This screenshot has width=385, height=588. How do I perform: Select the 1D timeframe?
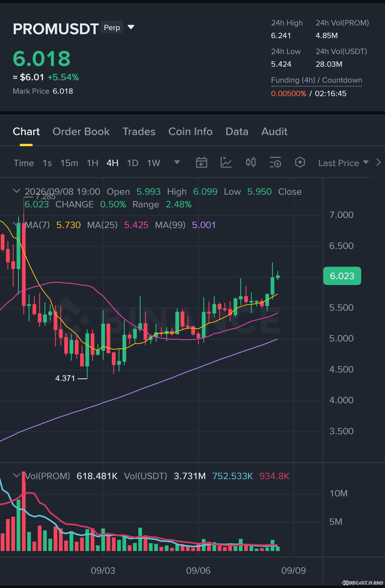(x=133, y=163)
